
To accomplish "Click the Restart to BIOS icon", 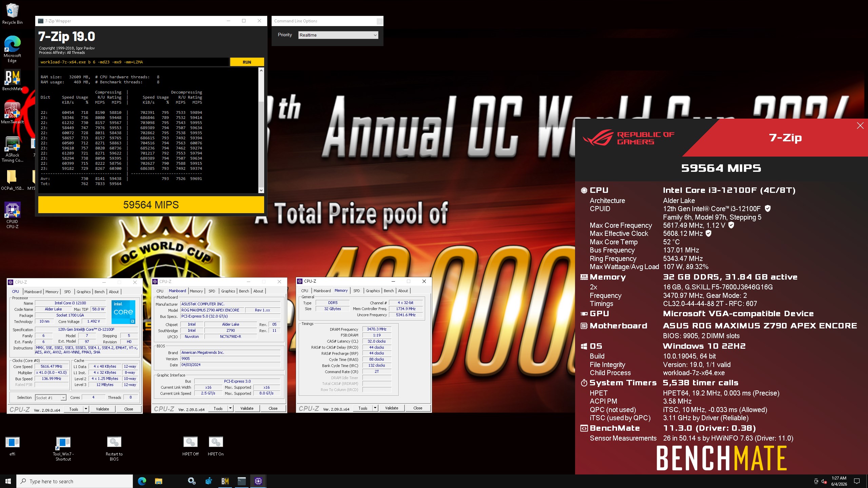I will pos(114,449).
